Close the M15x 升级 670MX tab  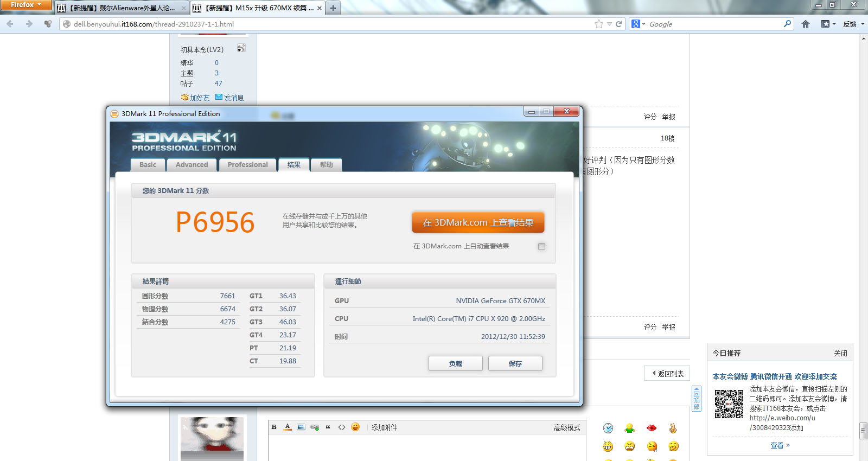coord(320,8)
